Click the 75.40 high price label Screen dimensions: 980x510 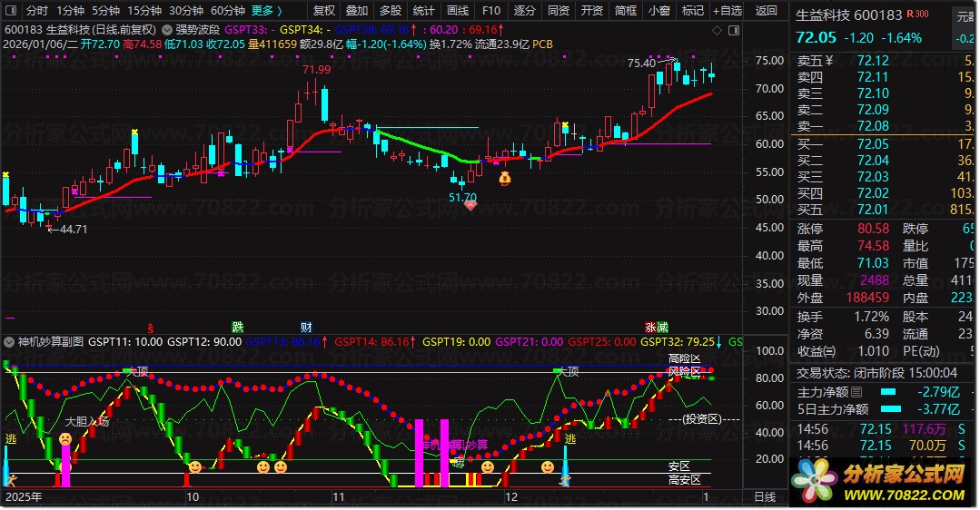[x=641, y=63]
